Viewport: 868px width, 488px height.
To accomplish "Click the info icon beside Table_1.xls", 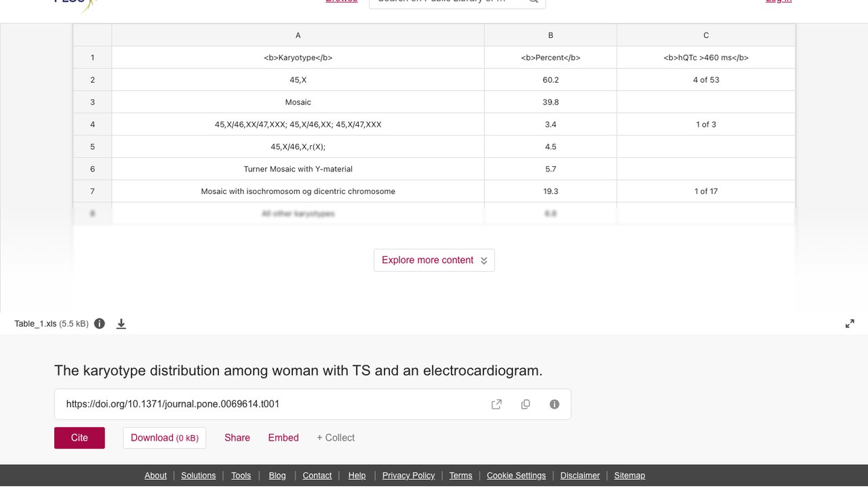I will [100, 323].
